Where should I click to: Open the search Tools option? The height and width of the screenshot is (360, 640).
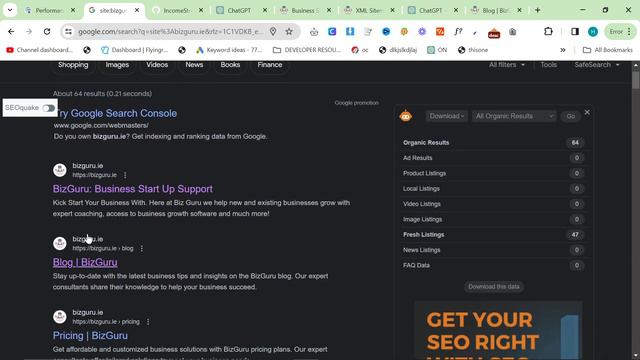(x=549, y=65)
